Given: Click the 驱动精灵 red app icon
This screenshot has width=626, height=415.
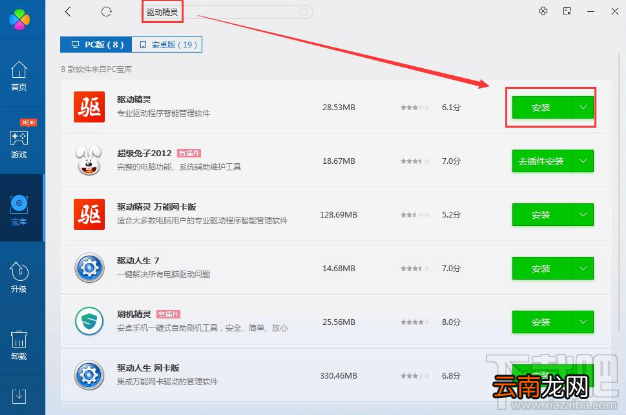Looking at the screenshot, I should click(x=89, y=107).
